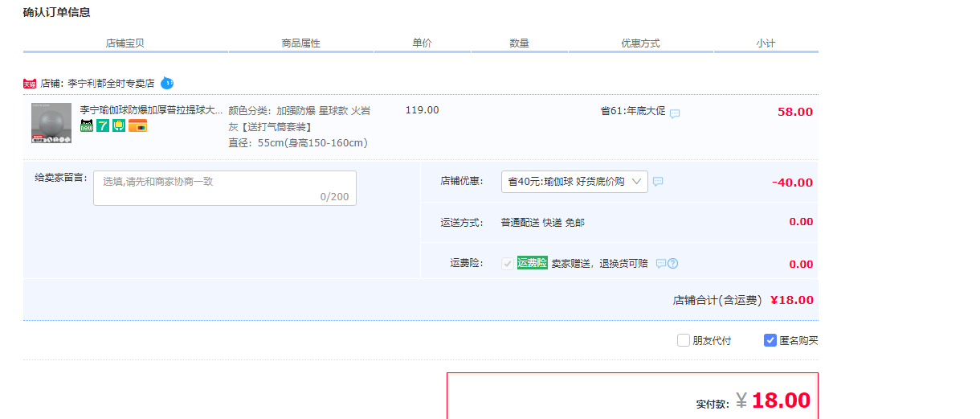Uncheck the 匿名购买 checkbox

pyautogui.click(x=770, y=340)
